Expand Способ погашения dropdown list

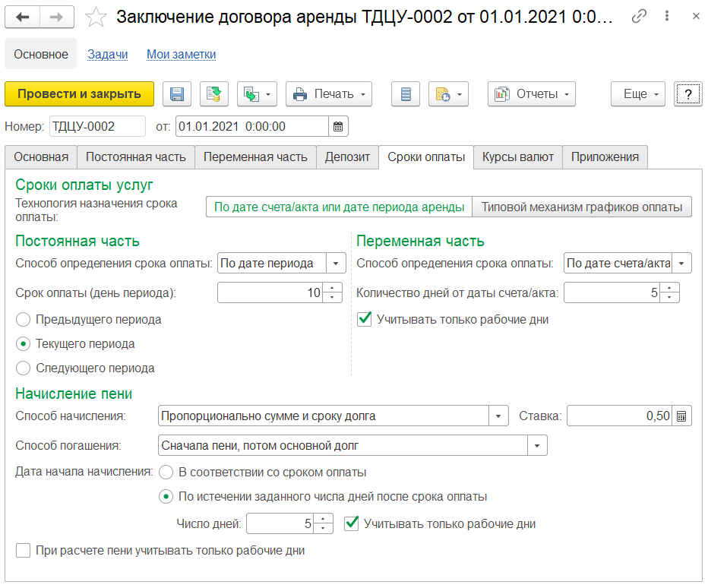537,446
